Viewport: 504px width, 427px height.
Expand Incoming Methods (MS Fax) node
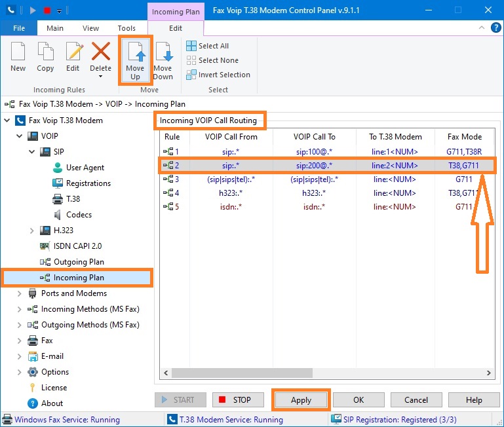[x=19, y=309]
